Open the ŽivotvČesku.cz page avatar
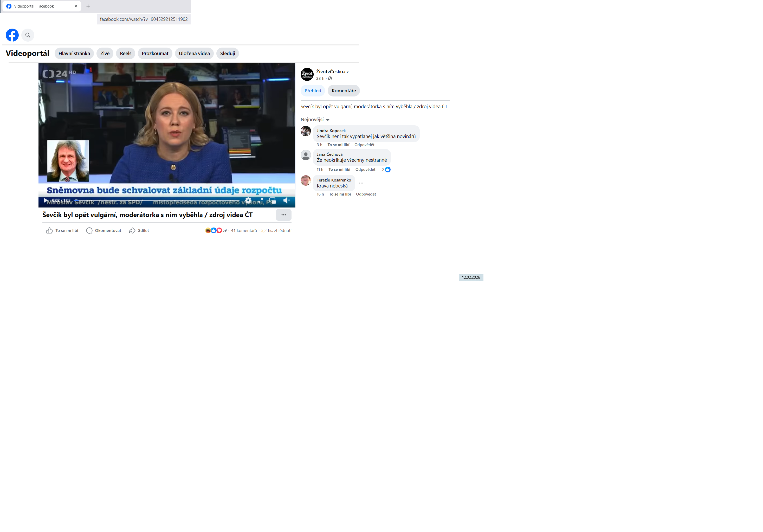The height and width of the screenshot is (532, 763). click(307, 74)
